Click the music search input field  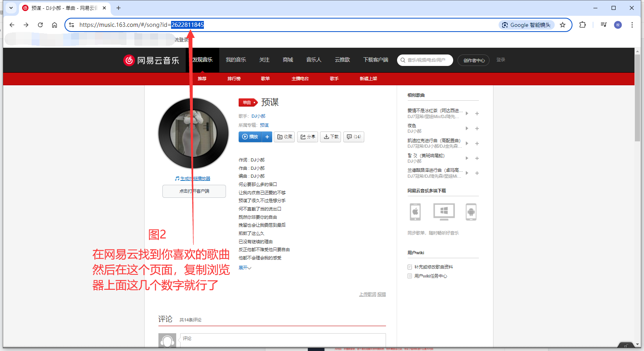[425, 60]
